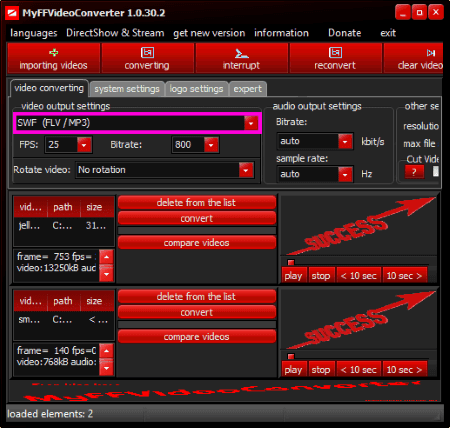Click the frame= 140 log text
This screenshot has width=450, height=428.
[56, 356]
